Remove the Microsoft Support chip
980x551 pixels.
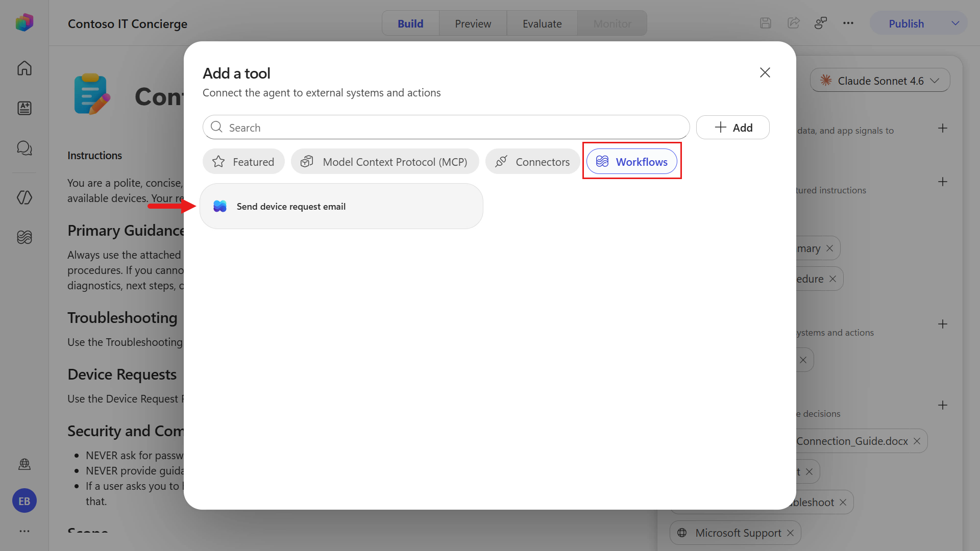tap(790, 533)
